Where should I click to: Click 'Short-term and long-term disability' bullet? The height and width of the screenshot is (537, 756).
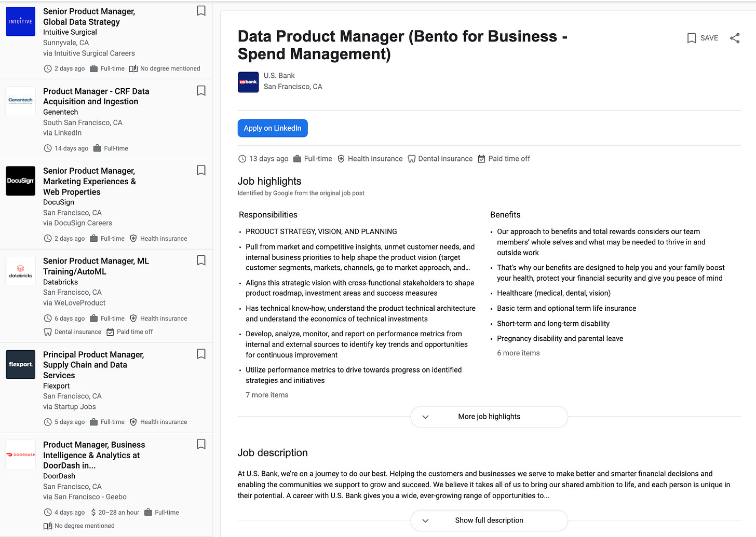click(x=553, y=324)
